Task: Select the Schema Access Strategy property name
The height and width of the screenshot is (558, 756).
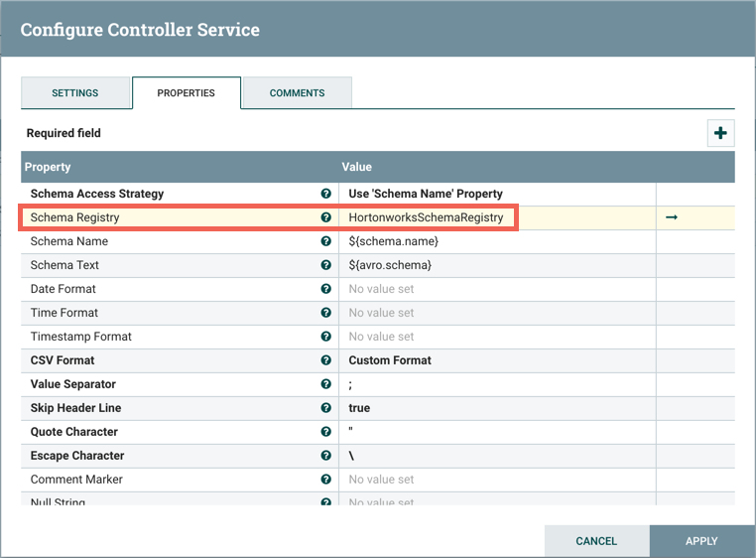Action: tap(97, 194)
